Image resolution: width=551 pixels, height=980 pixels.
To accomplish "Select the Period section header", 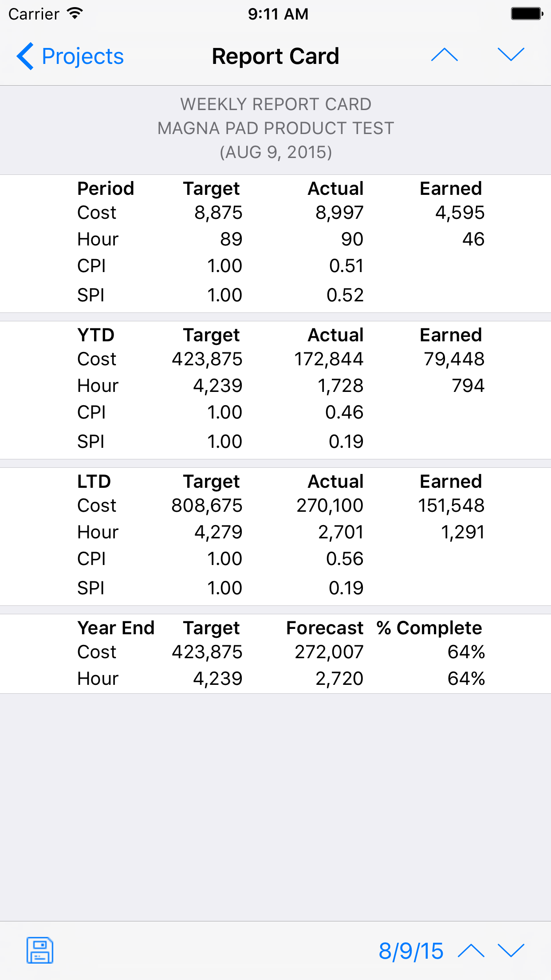I will click(106, 189).
